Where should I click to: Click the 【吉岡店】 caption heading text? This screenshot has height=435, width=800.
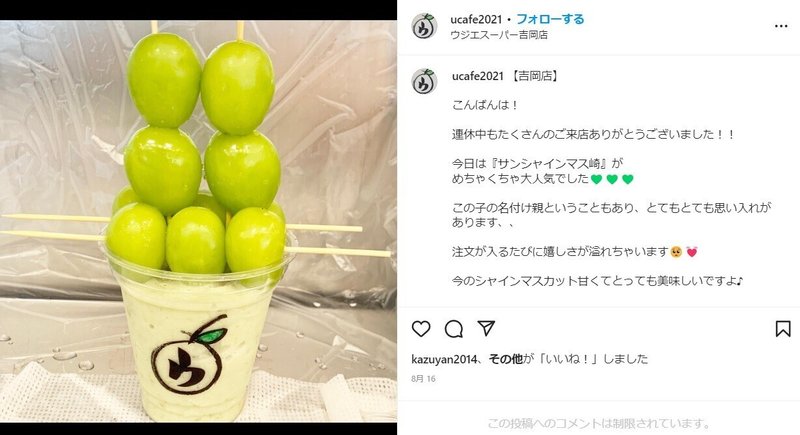click(535, 76)
